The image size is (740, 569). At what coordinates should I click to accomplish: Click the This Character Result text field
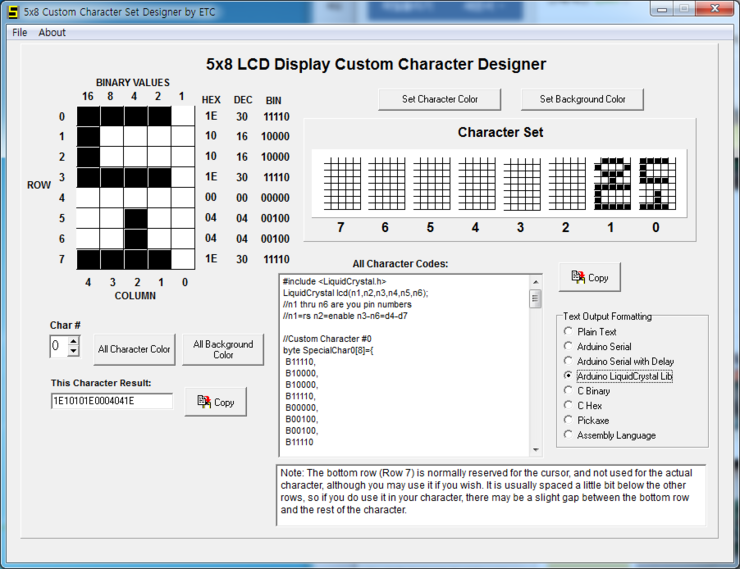[x=111, y=401]
